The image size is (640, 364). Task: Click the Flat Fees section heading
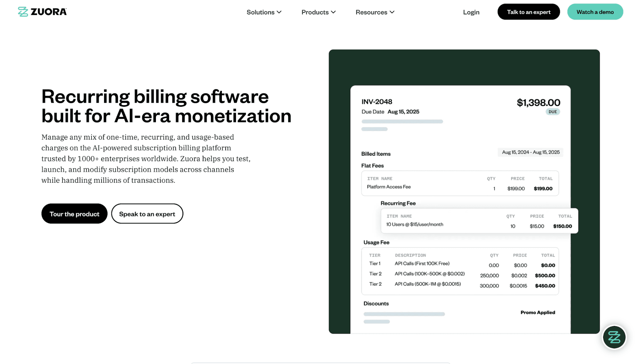372,166
